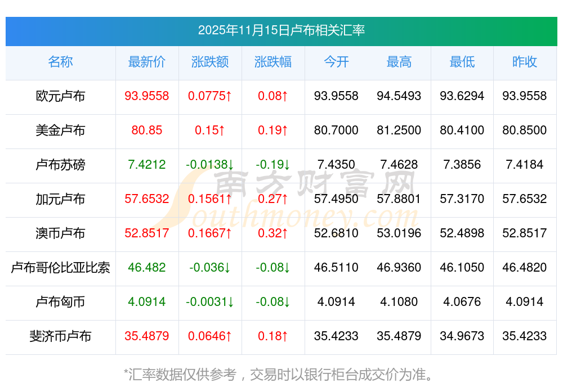The image size is (563, 392).
Task: Click the table title 2025年11月15日卢布相关汇率
Action: pos(281,30)
